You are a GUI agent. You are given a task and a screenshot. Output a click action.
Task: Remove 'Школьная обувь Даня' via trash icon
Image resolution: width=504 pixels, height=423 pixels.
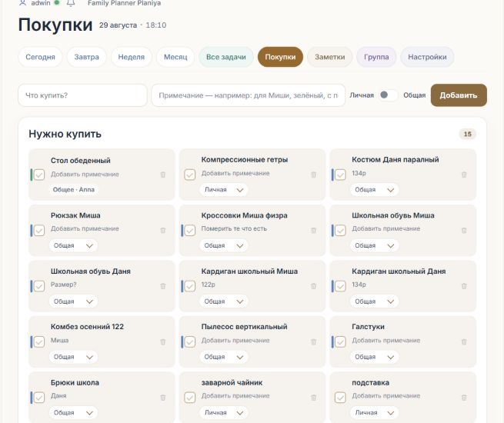tap(163, 286)
